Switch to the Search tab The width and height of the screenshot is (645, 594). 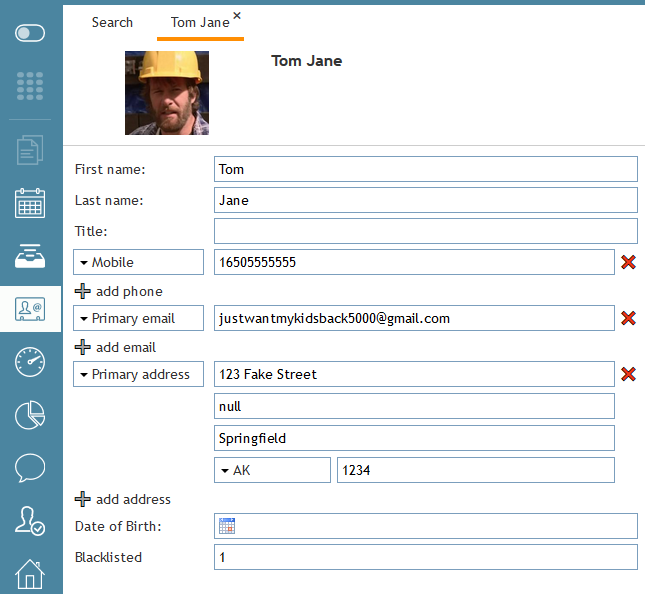[x=112, y=22]
